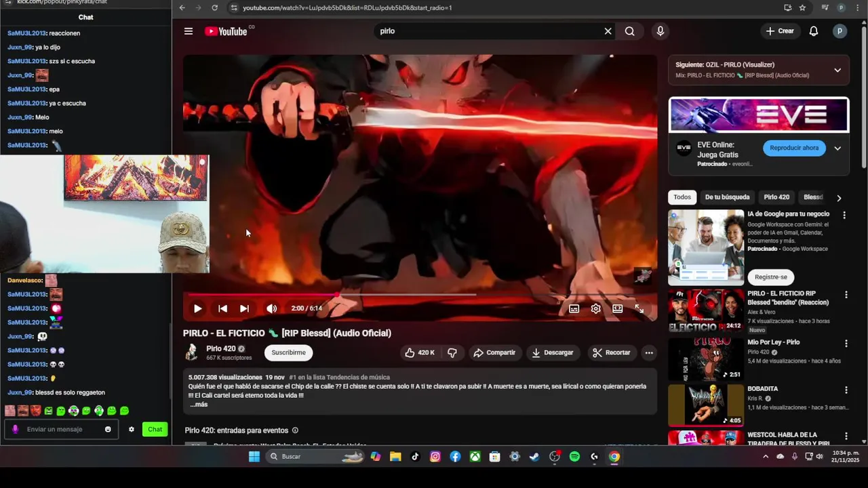
Task: Open options for the Google Workspace ad
Action: click(844, 215)
